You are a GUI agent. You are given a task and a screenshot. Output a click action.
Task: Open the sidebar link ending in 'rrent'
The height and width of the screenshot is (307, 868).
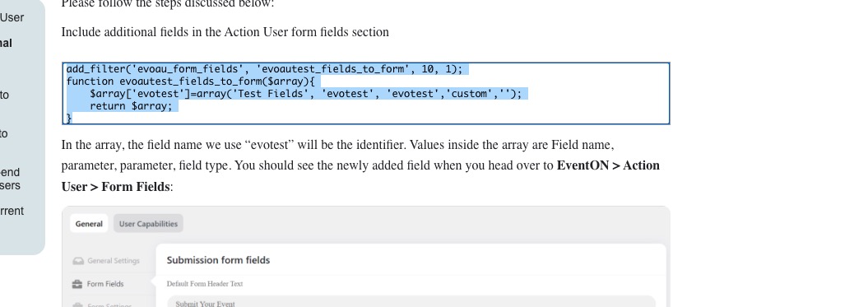coord(12,212)
